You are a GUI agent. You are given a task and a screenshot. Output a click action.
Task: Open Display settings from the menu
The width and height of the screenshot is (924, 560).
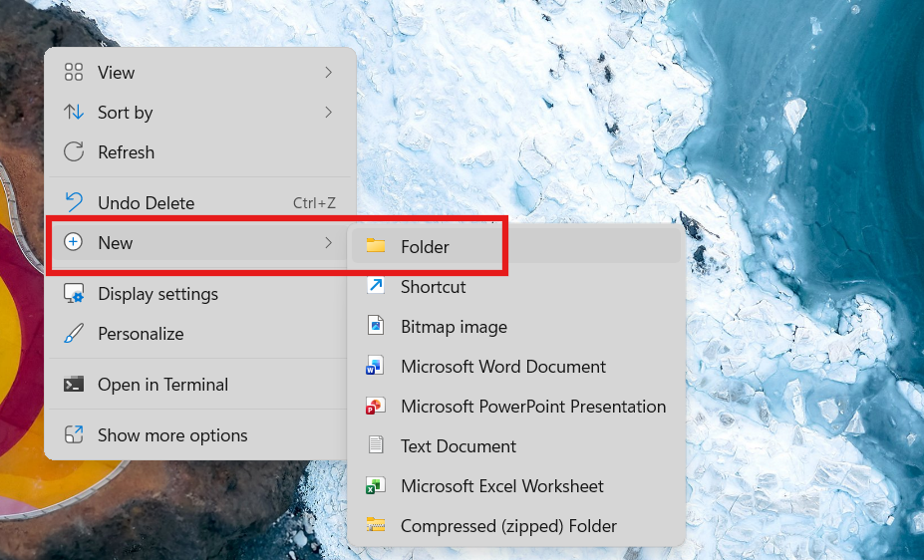pyautogui.click(x=199, y=293)
